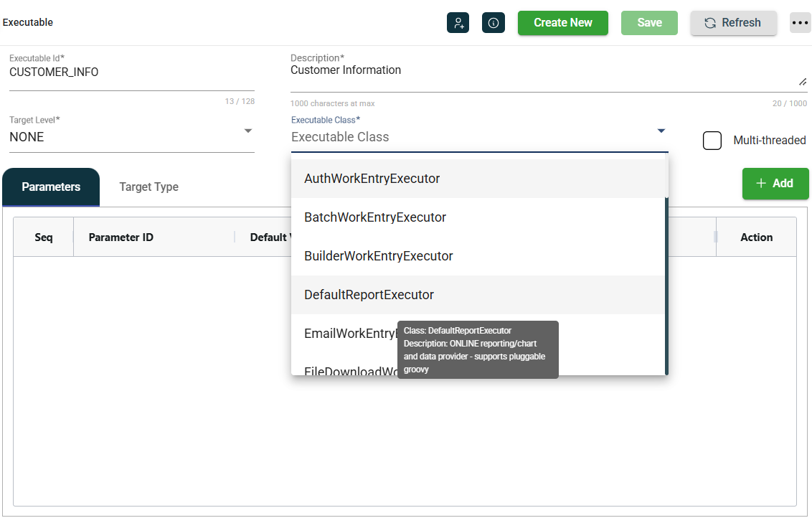Collapse the Executable Class dropdown arrow
Image resolution: width=812 pixels, height=518 pixels.
click(661, 131)
